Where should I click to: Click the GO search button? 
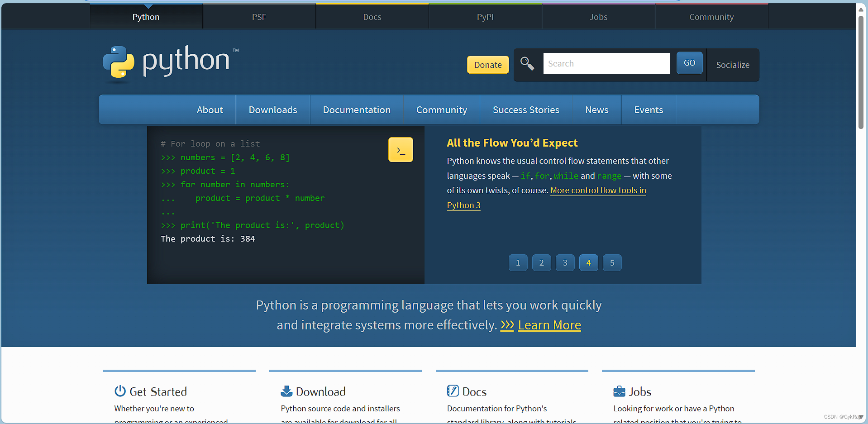pyautogui.click(x=689, y=63)
